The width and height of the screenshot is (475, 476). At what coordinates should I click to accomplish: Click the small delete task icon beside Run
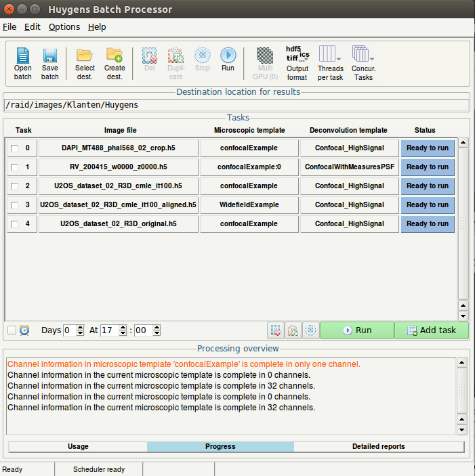276,330
